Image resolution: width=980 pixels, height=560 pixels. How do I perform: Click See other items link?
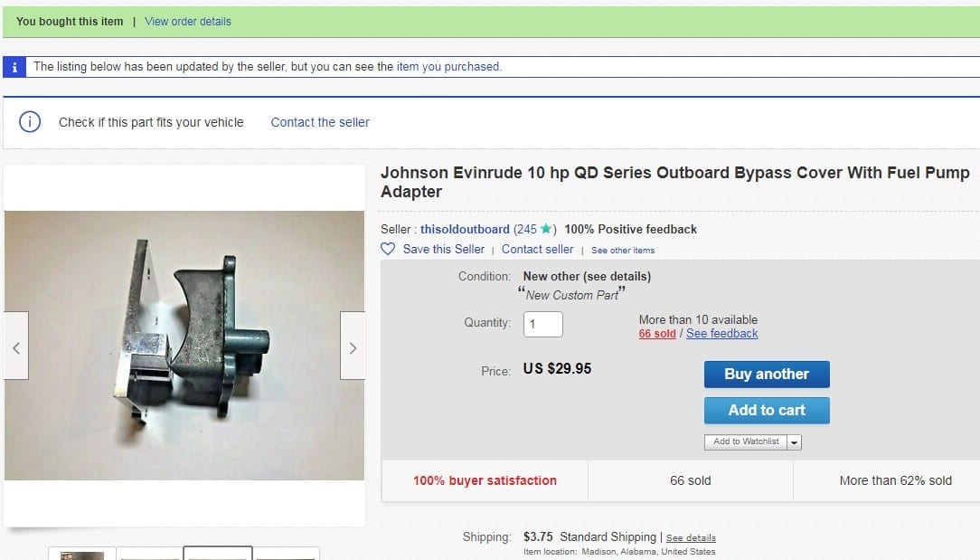[623, 251]
